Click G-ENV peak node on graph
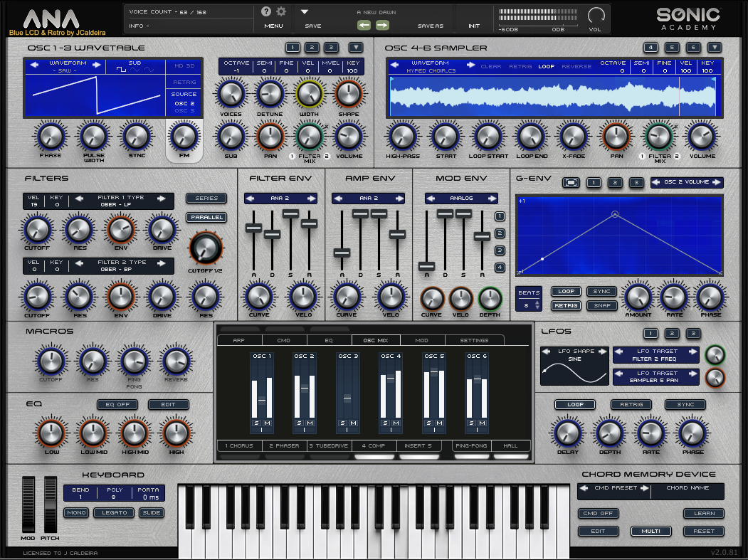 coord(616,214)
